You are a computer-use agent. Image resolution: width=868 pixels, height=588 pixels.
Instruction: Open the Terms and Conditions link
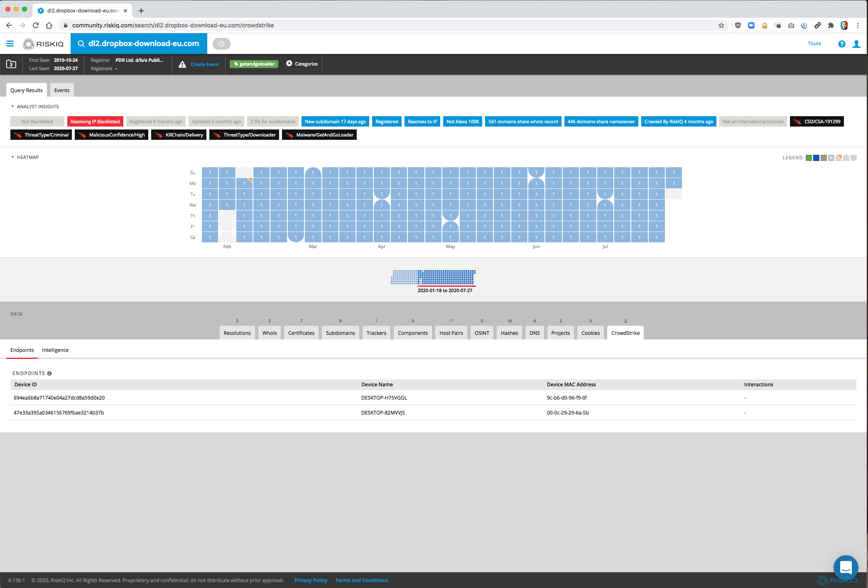(x=362, y=580)
